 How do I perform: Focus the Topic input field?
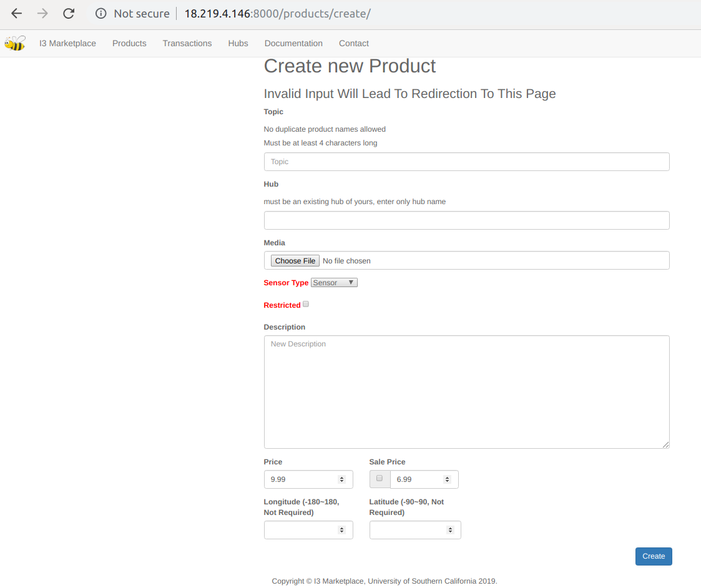tap(466, 162)
